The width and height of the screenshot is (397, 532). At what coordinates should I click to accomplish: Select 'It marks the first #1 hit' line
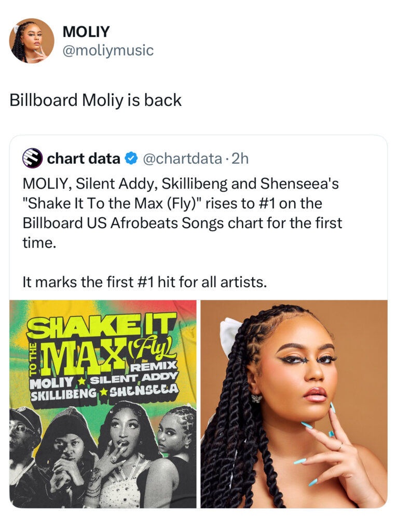[145, 282]
